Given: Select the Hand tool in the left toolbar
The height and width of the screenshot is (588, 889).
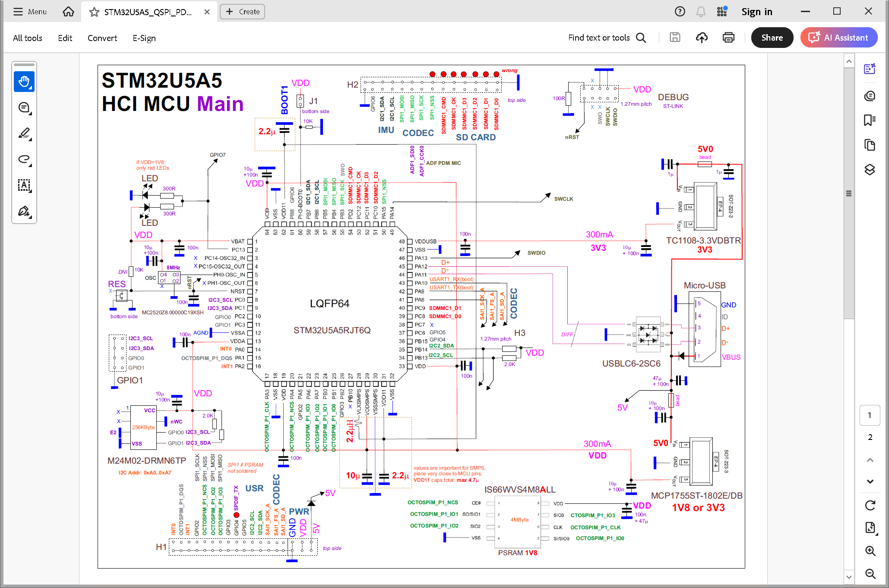Looking at the screenshot, I should [24, 81].
